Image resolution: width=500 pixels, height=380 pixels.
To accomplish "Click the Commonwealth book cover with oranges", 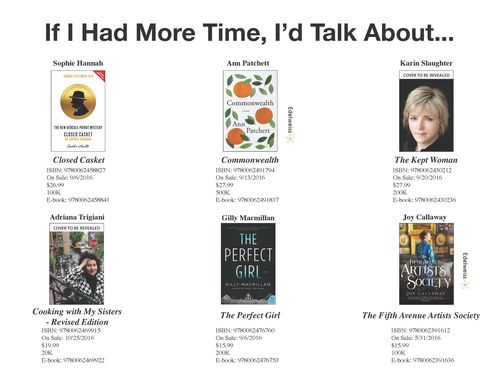I will pyautogui.click(x=250, y=111).
